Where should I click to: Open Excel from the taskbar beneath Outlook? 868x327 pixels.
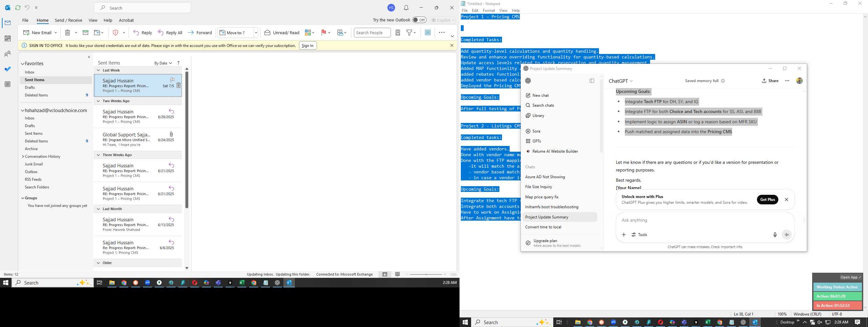pyautogui.click(x=242, y=283)
